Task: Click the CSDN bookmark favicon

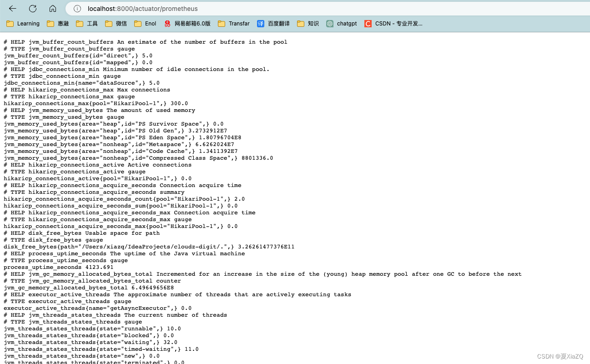Action: [x=368, y=24]
